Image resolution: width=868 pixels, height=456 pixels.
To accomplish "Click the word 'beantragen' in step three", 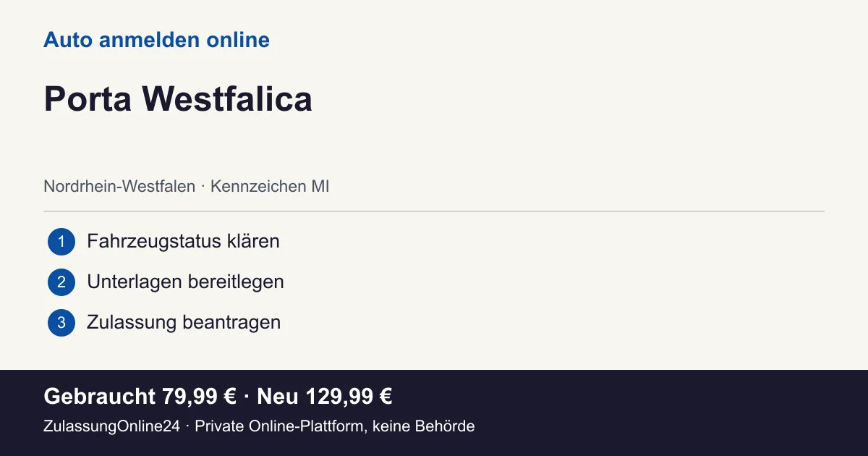I will coord(231,322).
